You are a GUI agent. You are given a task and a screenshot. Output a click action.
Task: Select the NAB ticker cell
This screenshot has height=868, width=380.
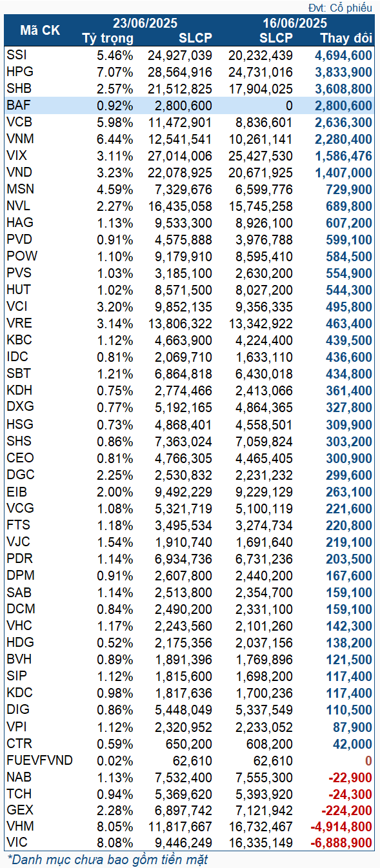pos(18,776)
